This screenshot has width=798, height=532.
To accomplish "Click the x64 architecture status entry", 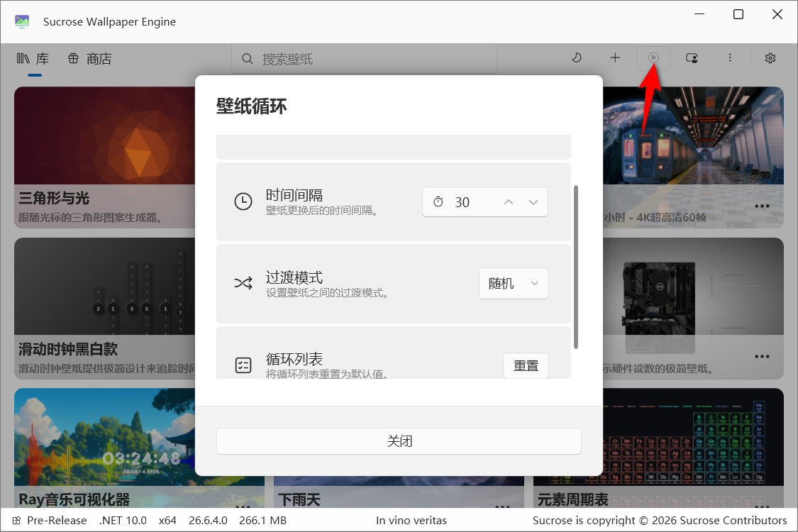I will click(167, 520).
